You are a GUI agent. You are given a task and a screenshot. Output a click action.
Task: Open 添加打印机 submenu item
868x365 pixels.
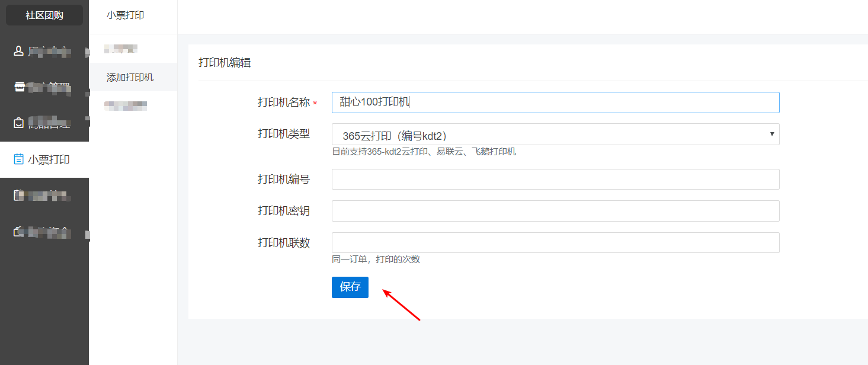[133, 77]
